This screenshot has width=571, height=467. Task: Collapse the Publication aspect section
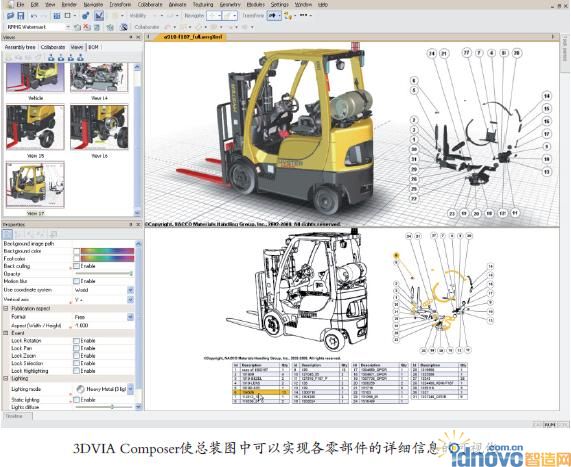(x=6, y=309)
